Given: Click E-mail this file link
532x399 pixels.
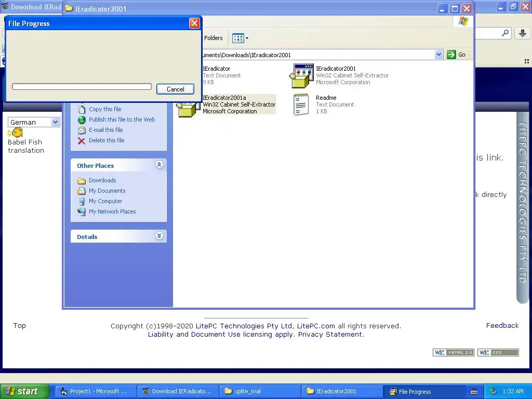Looking at the screenshot, I should coord(106,130).
